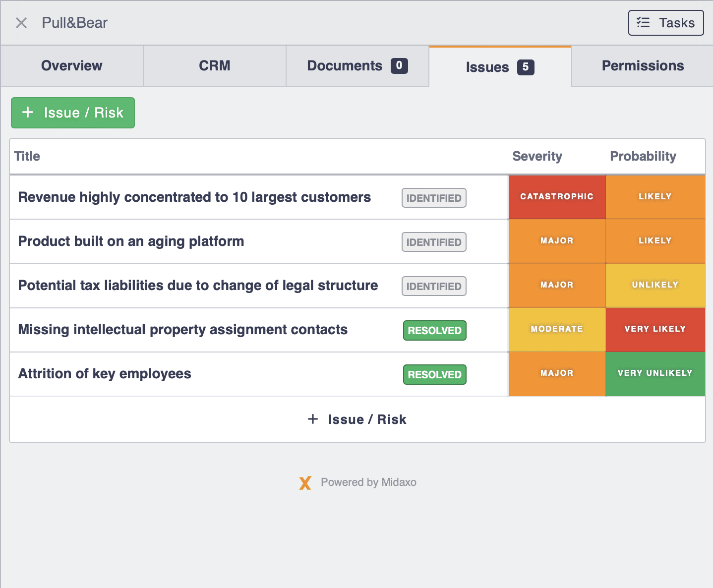Click IDENTIFIED status on aging platform row
The width and height of the screenshot is (713, 588).
434,242
